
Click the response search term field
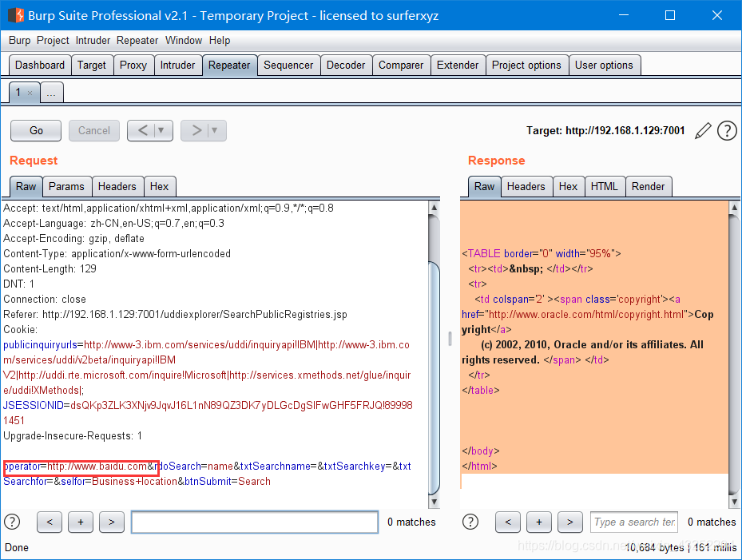(634, 522)
